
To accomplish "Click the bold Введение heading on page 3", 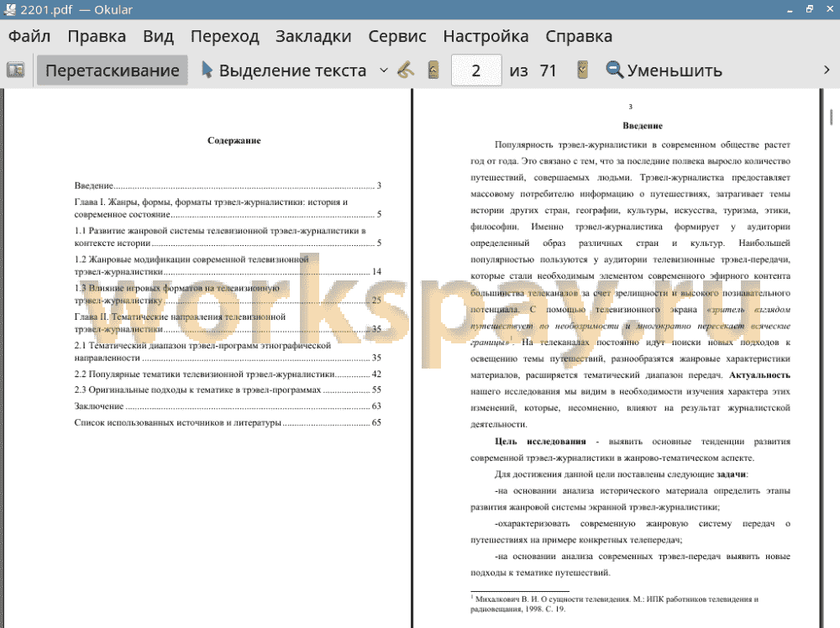I will (643, 126).
